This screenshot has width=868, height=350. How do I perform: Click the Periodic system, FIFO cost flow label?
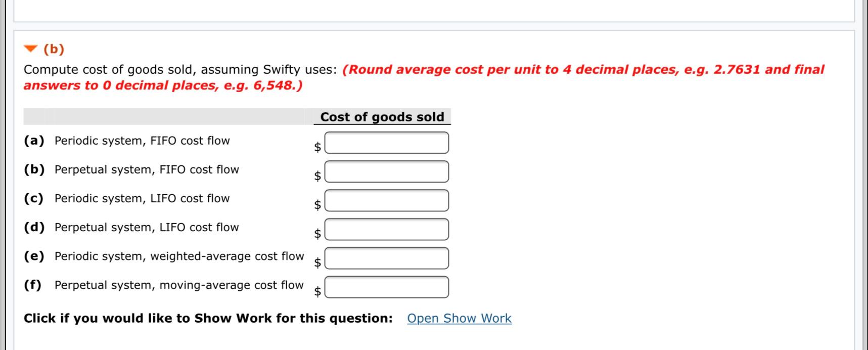[x=142, y=141]
